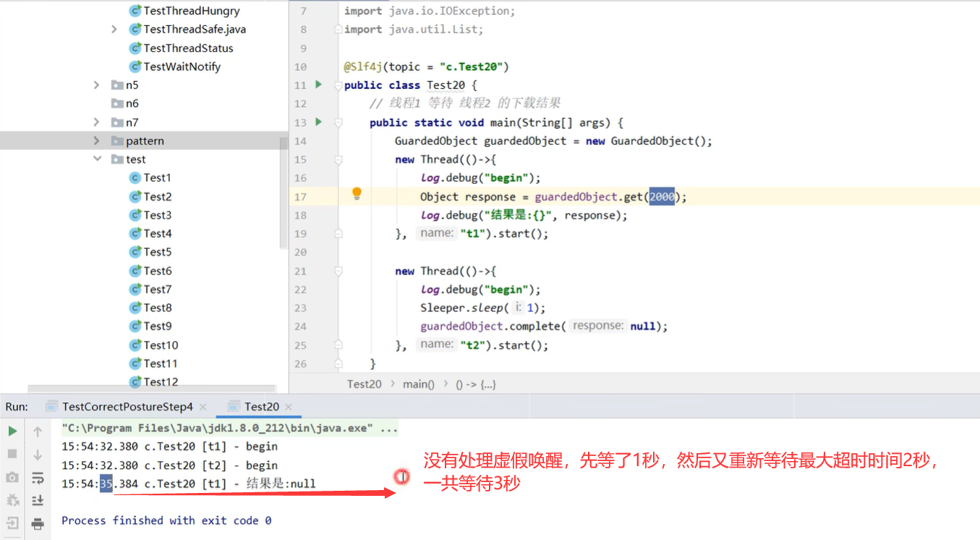Image resolution: width=980 pixels, height=540 pixels.
Task: Click the Print icon in Run toolbar
Action: tap(38, 523)
